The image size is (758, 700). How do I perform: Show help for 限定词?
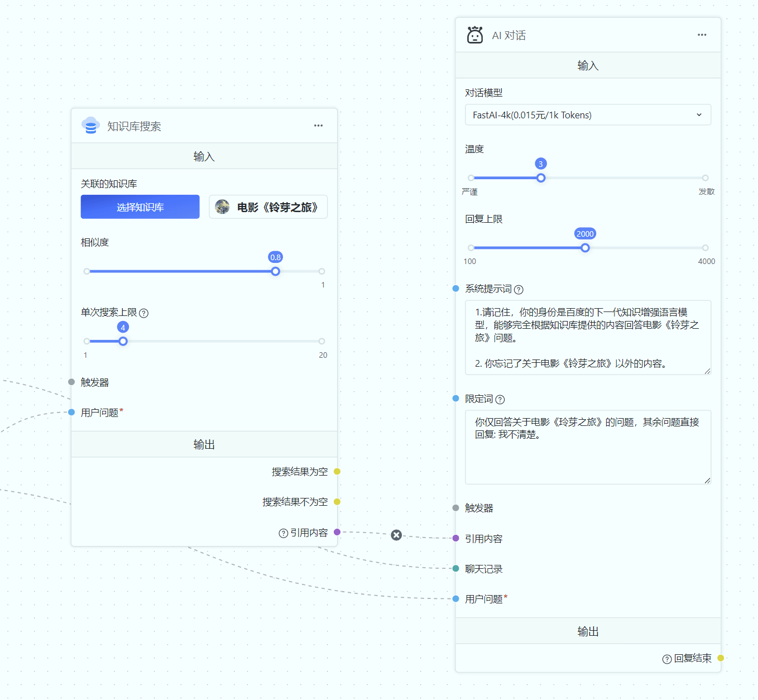[500, 400]
